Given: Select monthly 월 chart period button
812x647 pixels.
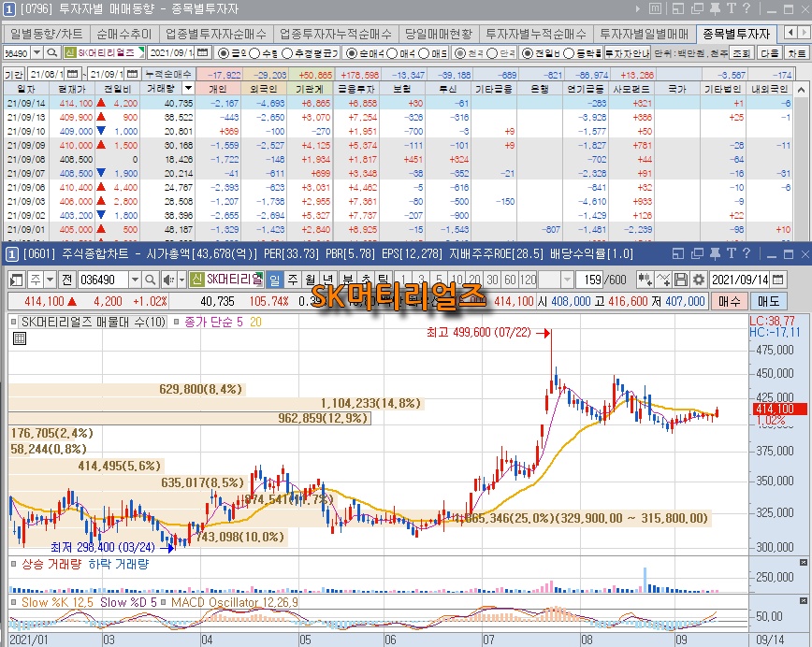Looking at the screenshot, I should tap(310, 280).
